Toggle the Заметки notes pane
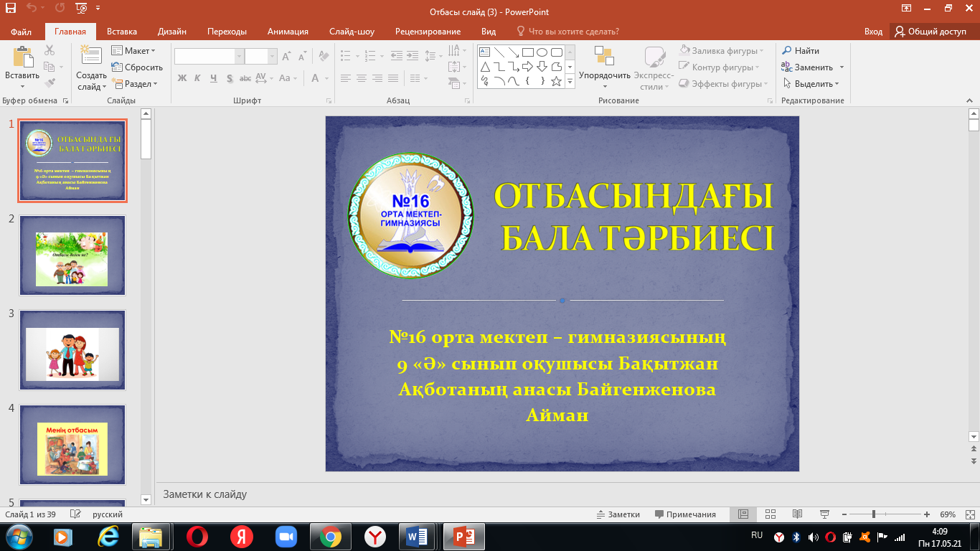980x551 pixels. 618,514
